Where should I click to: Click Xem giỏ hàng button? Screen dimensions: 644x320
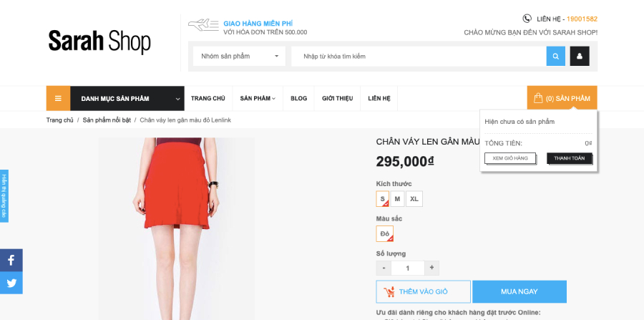[510, 158]
